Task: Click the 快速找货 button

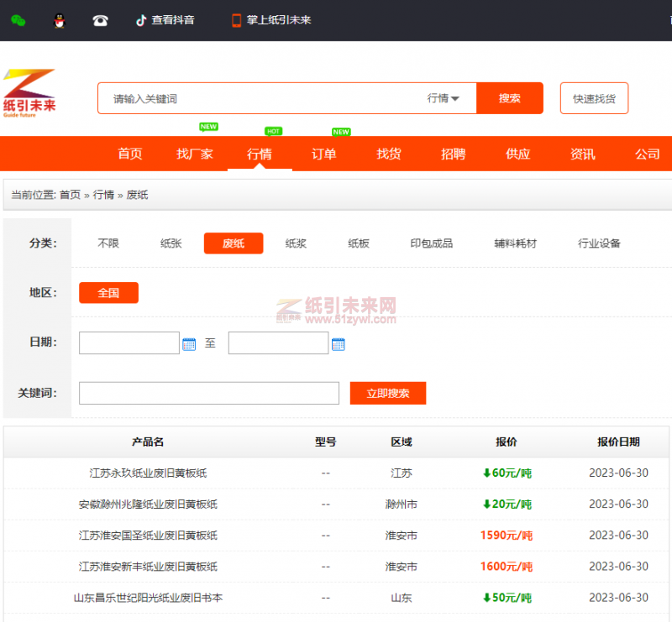Action: click(x=594, y=98)
